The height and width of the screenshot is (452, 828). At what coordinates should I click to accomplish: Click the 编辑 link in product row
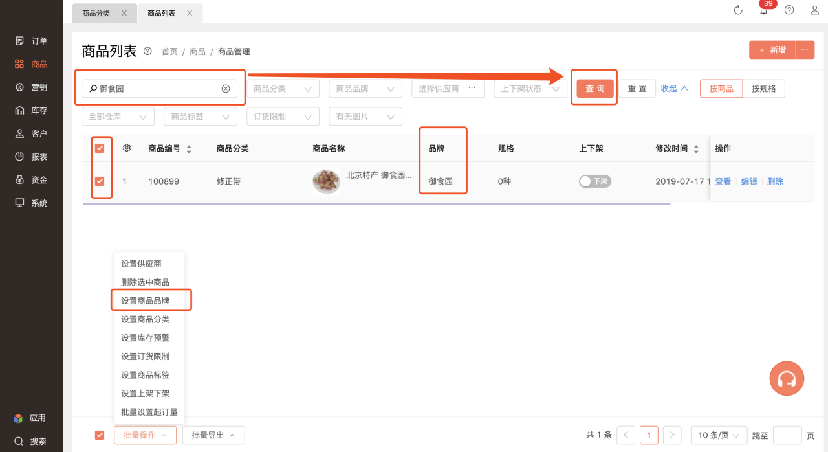coord(749,182)
